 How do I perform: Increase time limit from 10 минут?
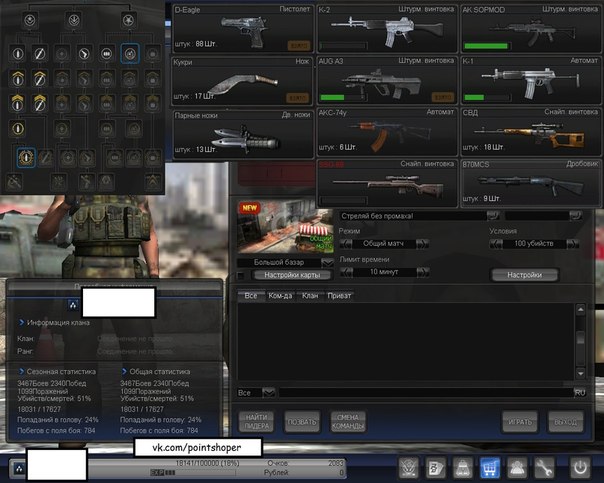422,272
